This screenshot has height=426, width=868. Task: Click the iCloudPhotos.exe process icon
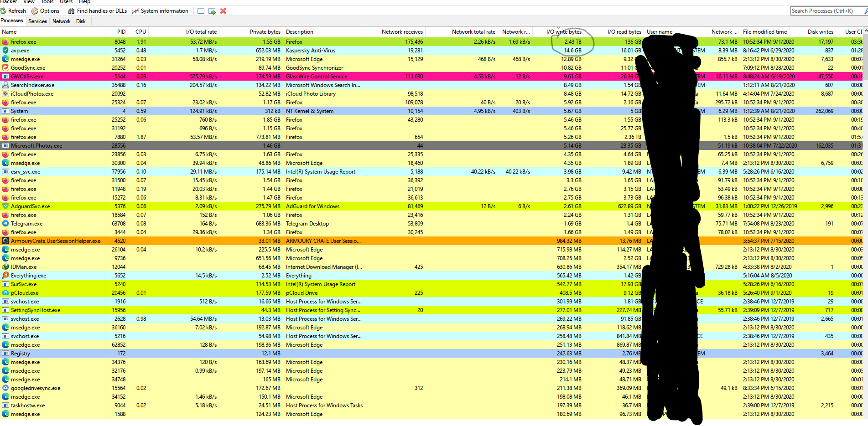tap(5, 94)
